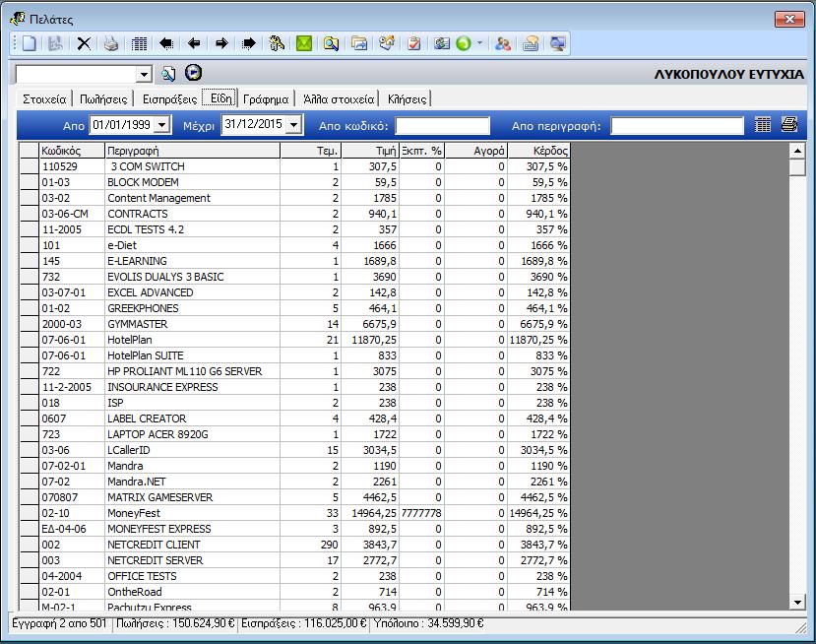Image resolution: width=816 pixels, height=644 pixels.
Task: Click the clipboard checkmark icon
Action: pyautogui.click(x=414, y=43)
